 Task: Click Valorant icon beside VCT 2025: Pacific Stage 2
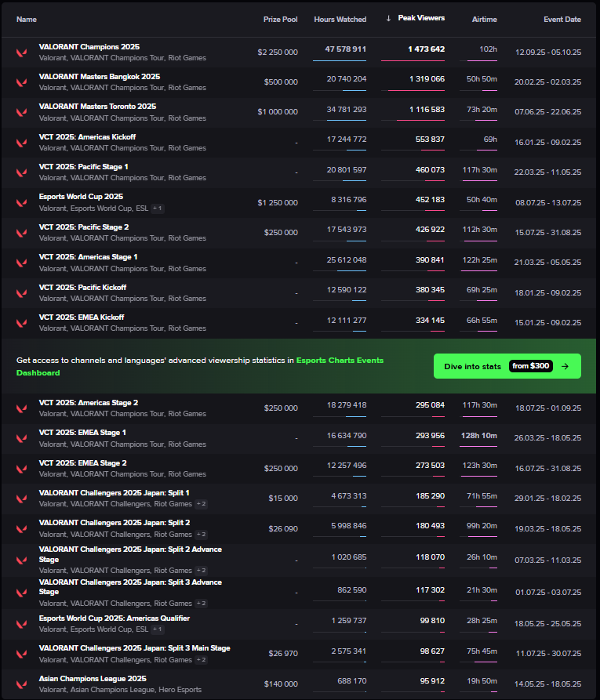21,233
